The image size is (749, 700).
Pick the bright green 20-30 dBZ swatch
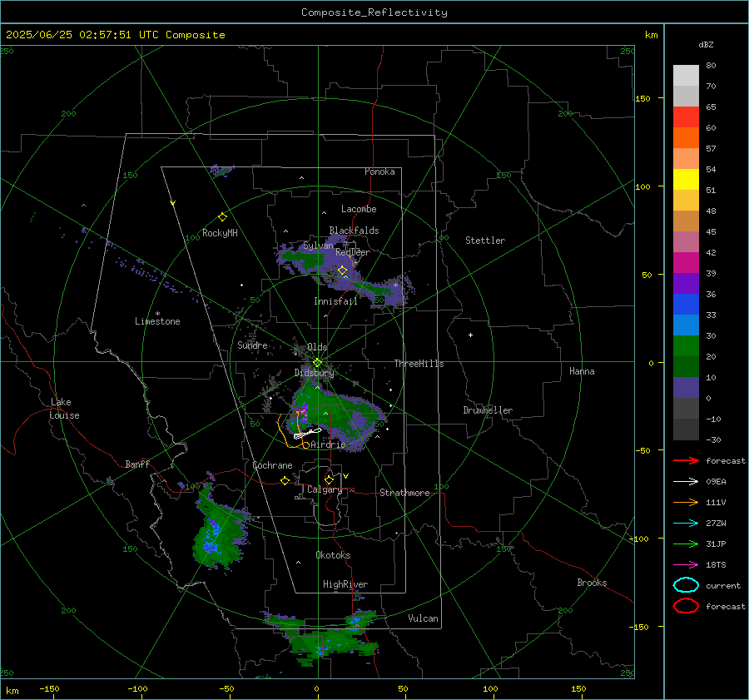[686, 346]
